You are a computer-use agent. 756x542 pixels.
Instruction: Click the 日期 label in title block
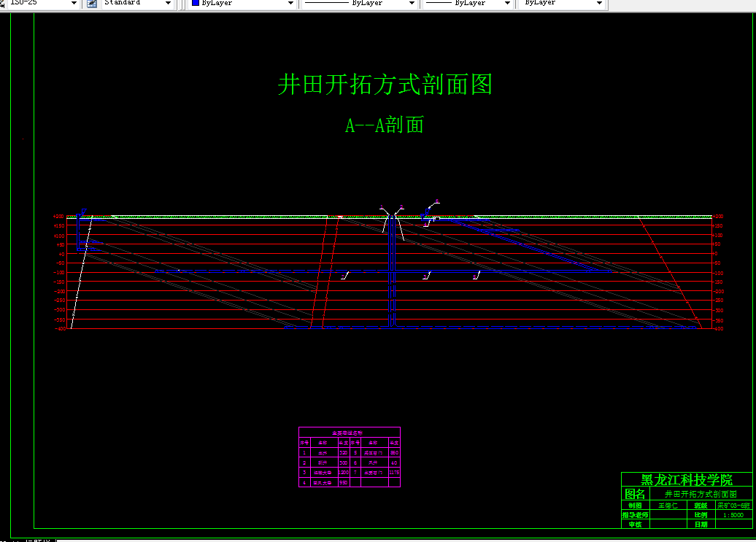tap(701, 524)
